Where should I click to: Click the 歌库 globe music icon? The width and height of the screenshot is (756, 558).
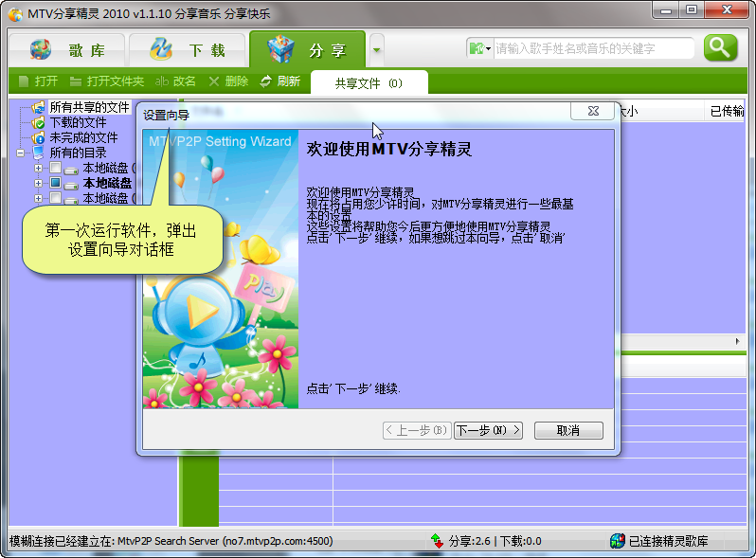pyautogui.click(x=41, y=49)
